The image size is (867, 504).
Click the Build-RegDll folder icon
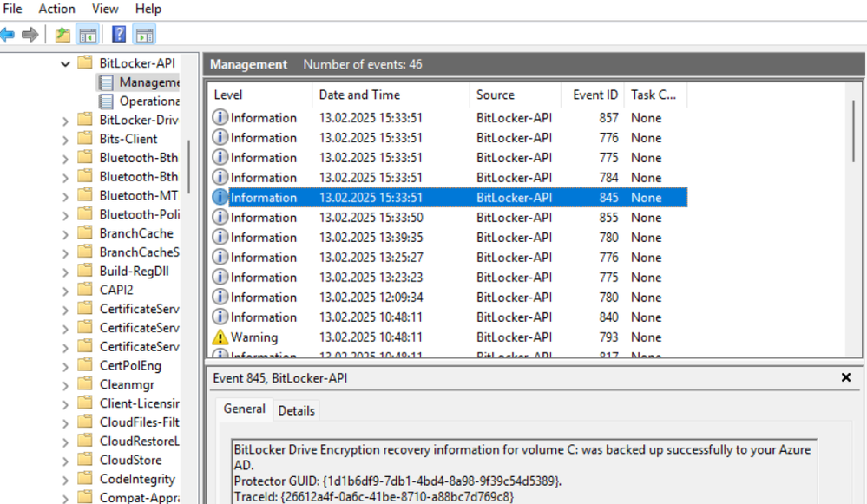click(85, 271)
